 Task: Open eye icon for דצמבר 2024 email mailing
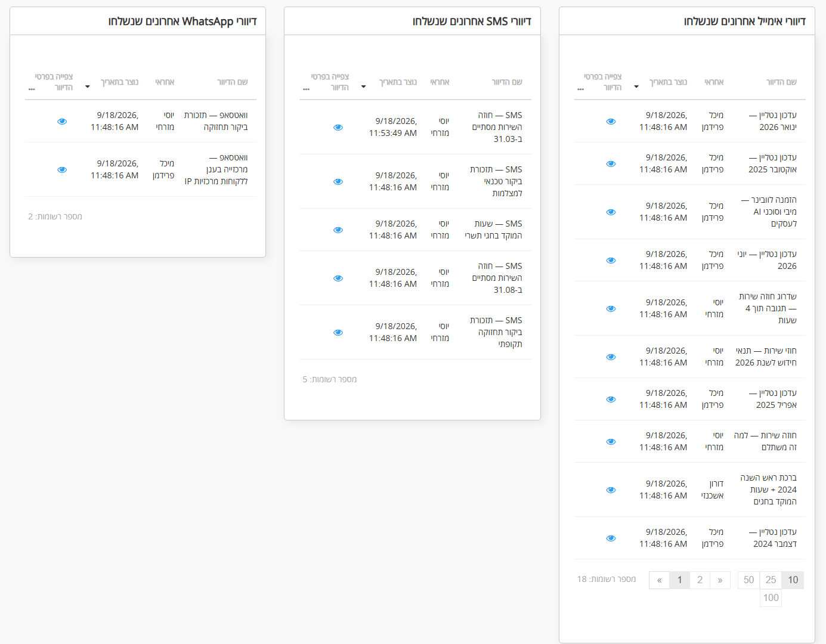click(611, 538)
